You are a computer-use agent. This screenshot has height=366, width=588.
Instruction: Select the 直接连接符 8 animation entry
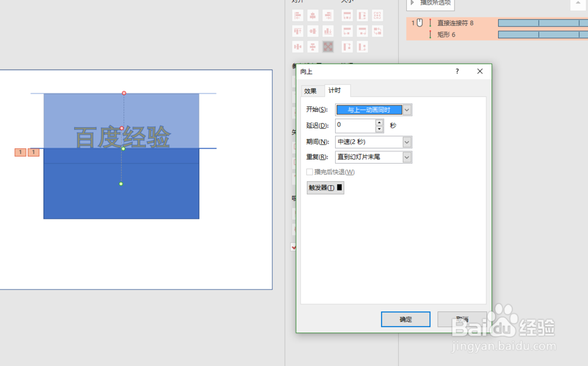pos(455,23)
